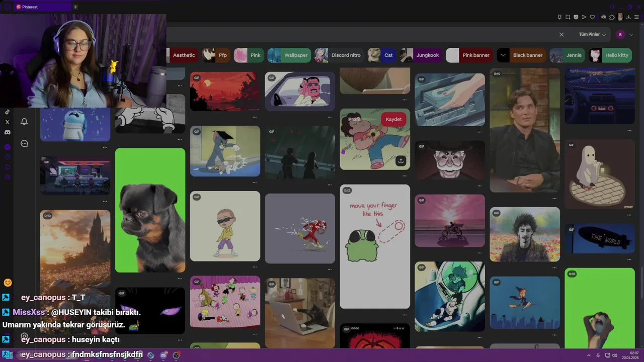This screenshot has width=644, height=362.
Task: Select the Wallpaper filter chip
Action: click(x=289, y=55)
